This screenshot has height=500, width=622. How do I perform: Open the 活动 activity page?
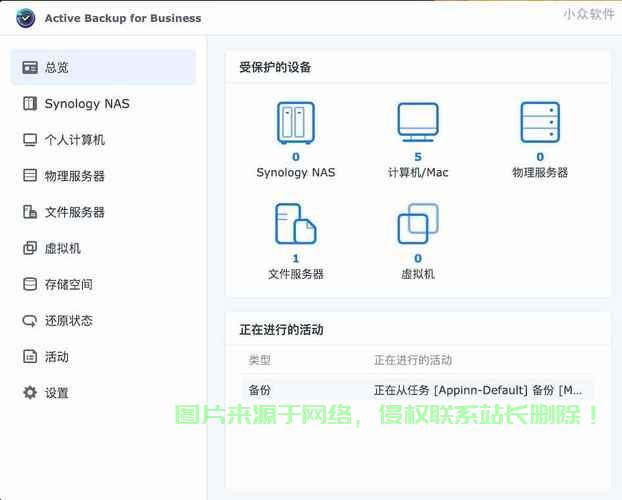103,356
